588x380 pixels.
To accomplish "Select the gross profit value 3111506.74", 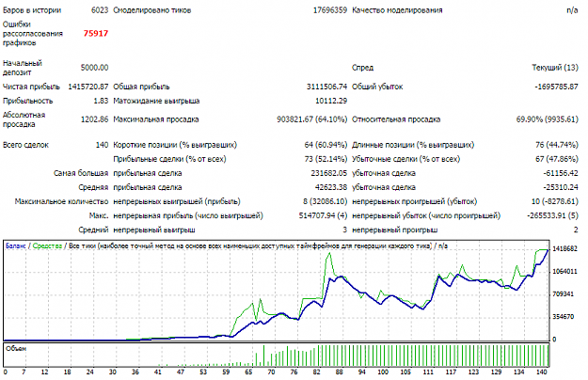I will coord(327,87).
